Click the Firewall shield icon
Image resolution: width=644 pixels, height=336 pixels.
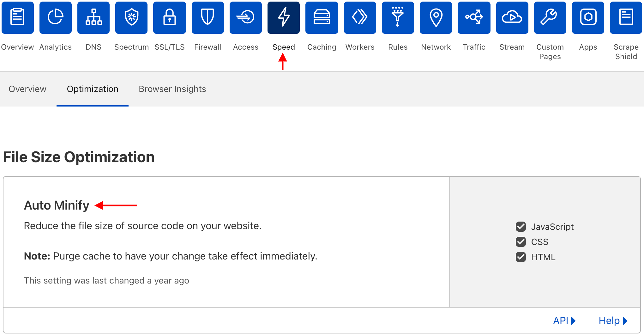208,17
